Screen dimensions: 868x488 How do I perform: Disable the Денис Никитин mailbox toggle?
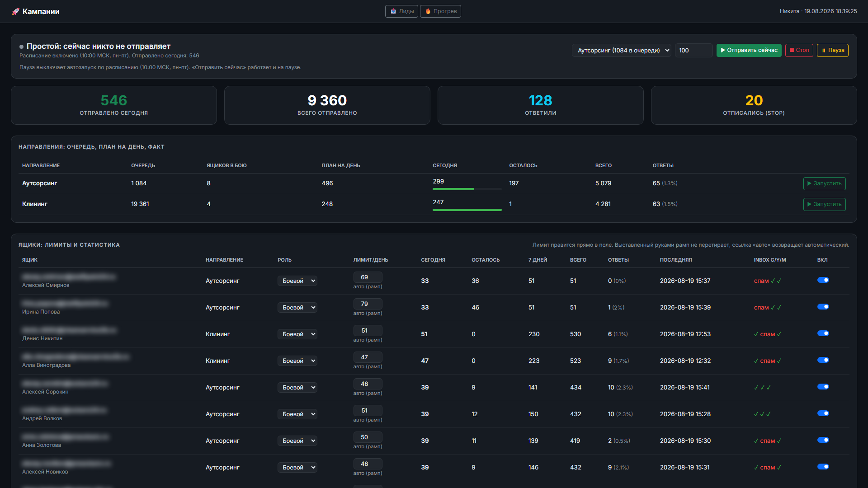tap(823, 333)
